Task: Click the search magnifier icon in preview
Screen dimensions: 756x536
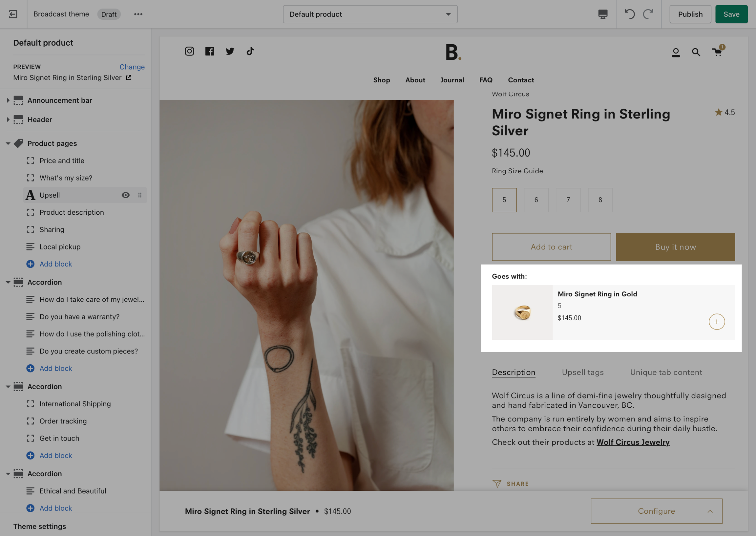Action: [x=696, y=52]
